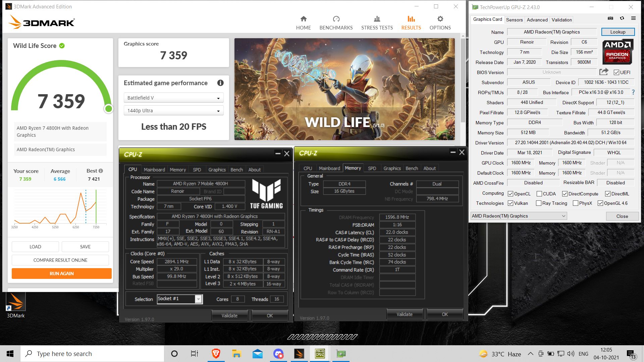
Task: Expand Battlefield V game dropdown
Action: (x=173, y=98)
